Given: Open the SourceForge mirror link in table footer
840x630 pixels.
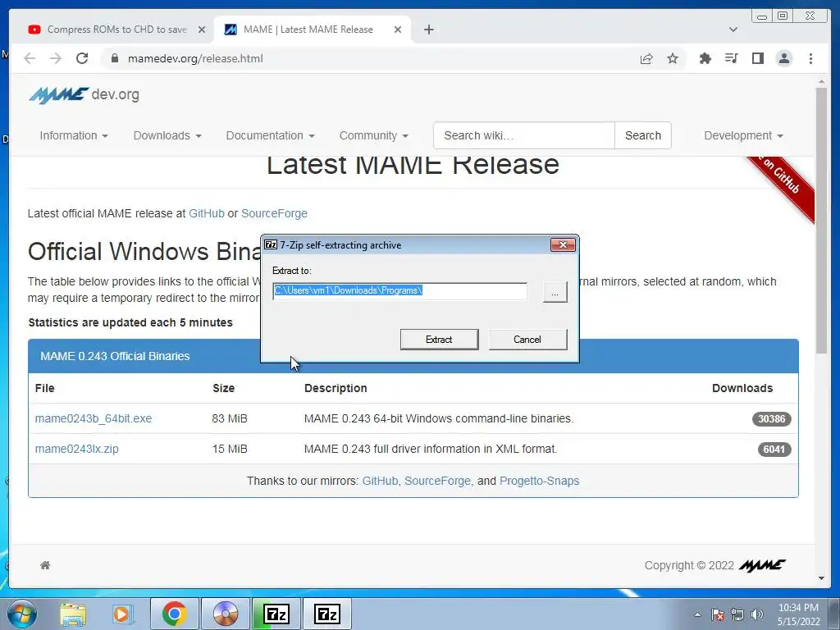Looking at the screenshot, I should pos(437,481).
